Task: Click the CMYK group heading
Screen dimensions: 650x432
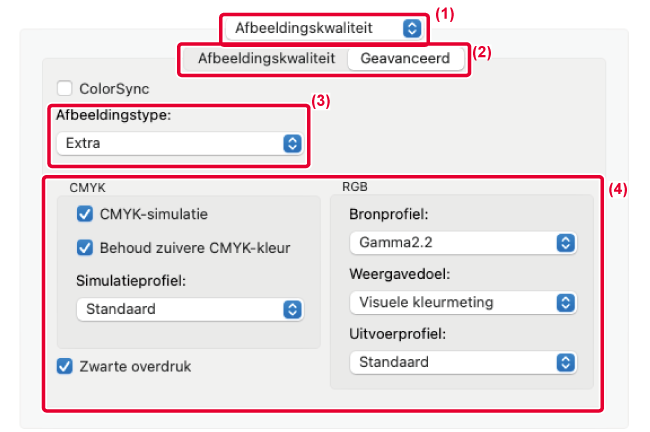Action: click(x=88, y=186)
